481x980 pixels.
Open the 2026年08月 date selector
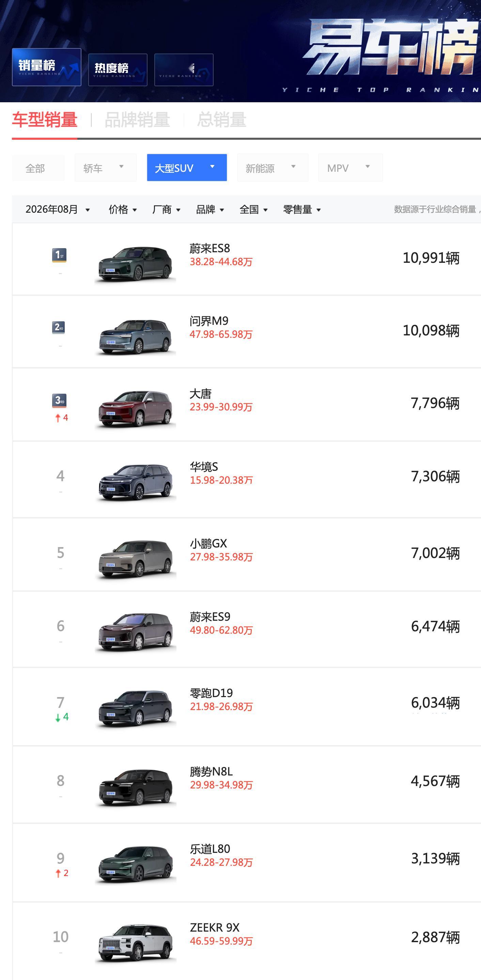coord(58,209)
